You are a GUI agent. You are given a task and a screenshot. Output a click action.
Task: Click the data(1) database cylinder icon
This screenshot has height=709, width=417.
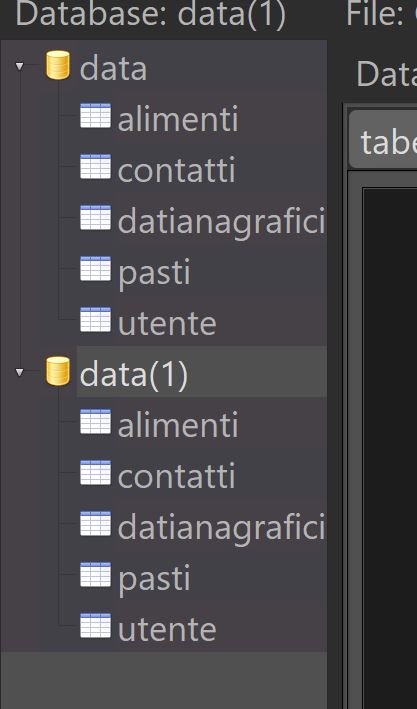tap(58, 371)
